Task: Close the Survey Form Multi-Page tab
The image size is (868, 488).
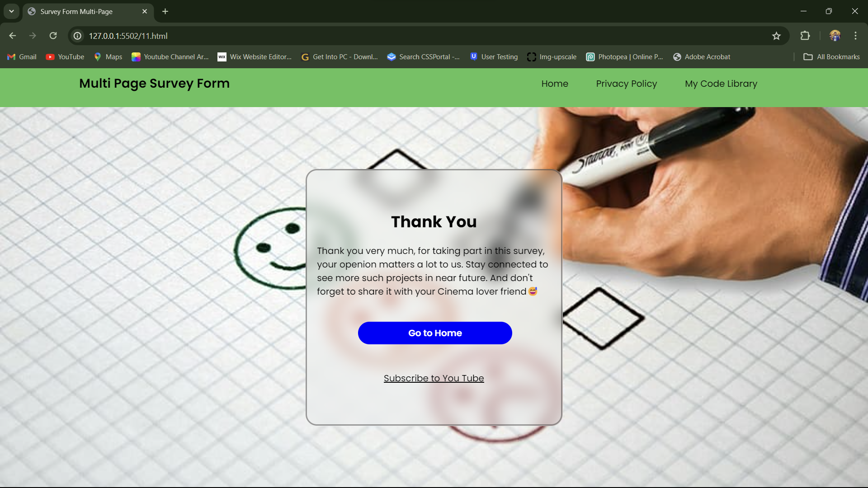Action: [x=145, y=11]
